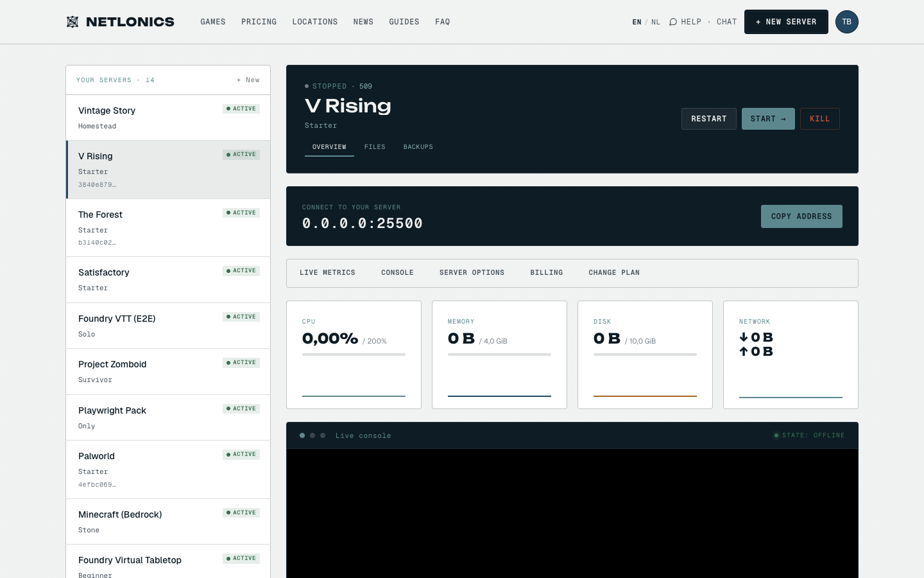Switch to the Files tab
Image resolution: width=924 pixels, height=578 pixels.
pyautogui.click(x=375, y=147)
